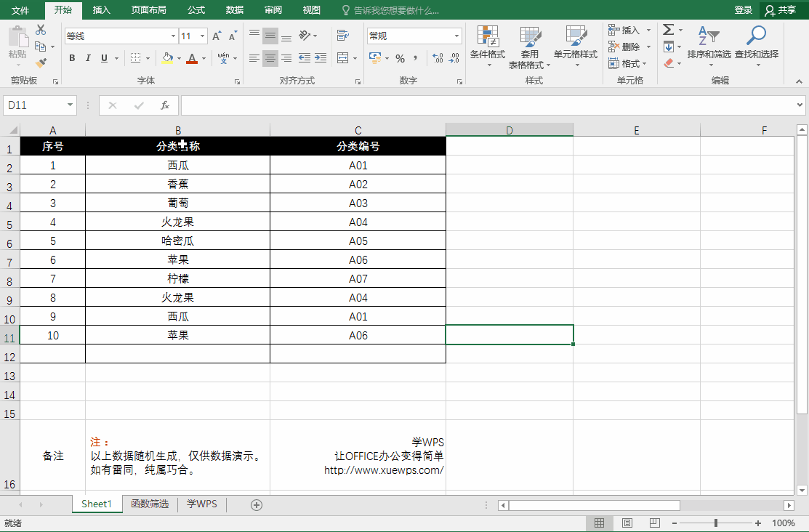Open number format dropdown 常规

[456, 36]
